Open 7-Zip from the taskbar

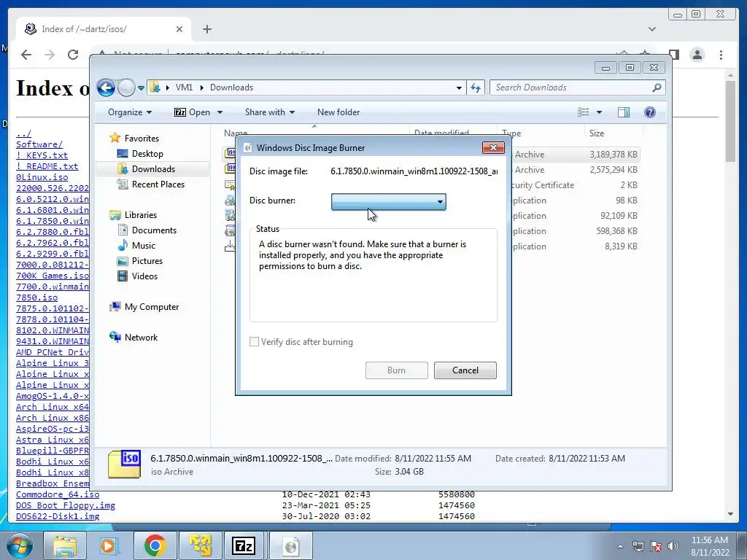tap(244, 545)
